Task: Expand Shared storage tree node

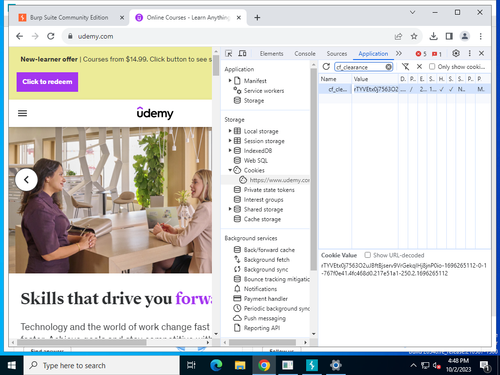Action: tap(230, 209)
